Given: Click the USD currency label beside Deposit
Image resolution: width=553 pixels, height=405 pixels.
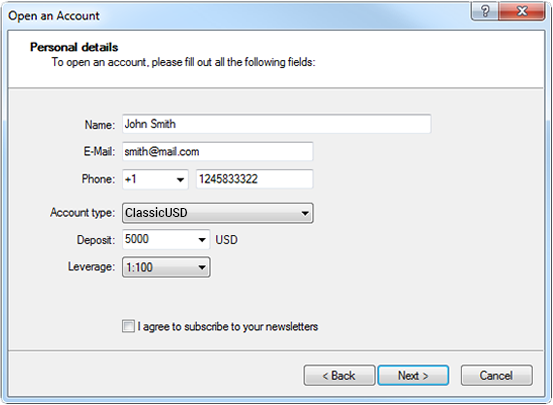Looking at the screenshot, I should (x=226, y=240).
